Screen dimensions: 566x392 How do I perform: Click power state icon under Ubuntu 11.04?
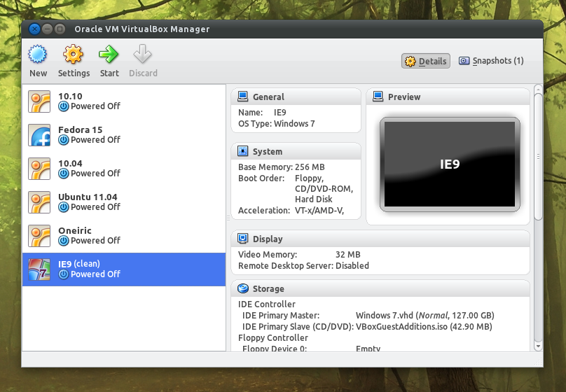click(x=64, y=207)
